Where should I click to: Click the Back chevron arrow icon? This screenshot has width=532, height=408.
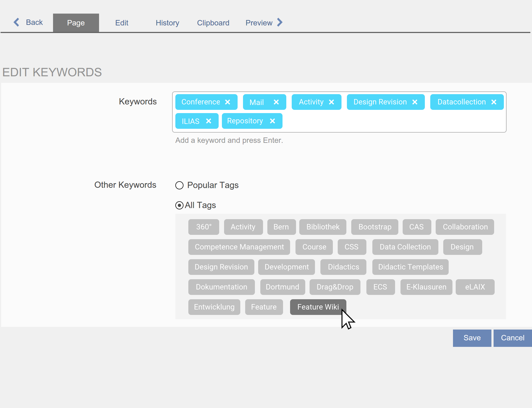[x=17, y=22]
